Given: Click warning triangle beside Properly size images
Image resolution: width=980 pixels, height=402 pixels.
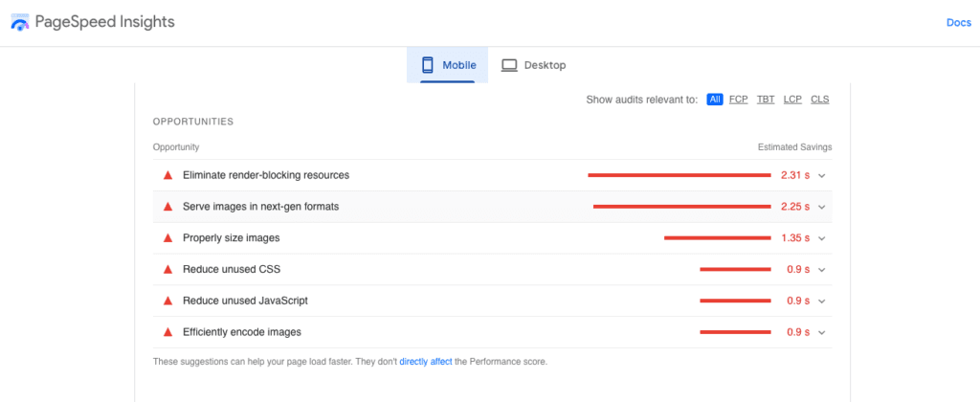Looking at the screenshot, I should point(167,238).
